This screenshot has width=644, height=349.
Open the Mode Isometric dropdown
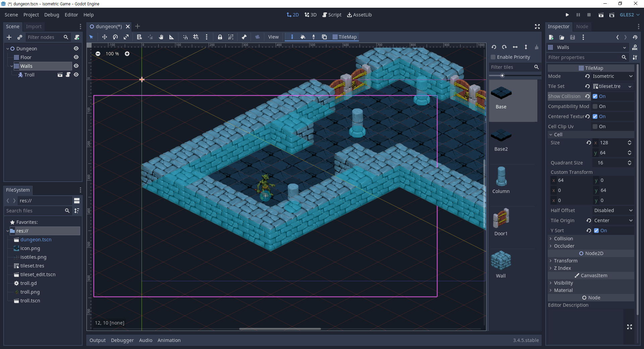612,76
